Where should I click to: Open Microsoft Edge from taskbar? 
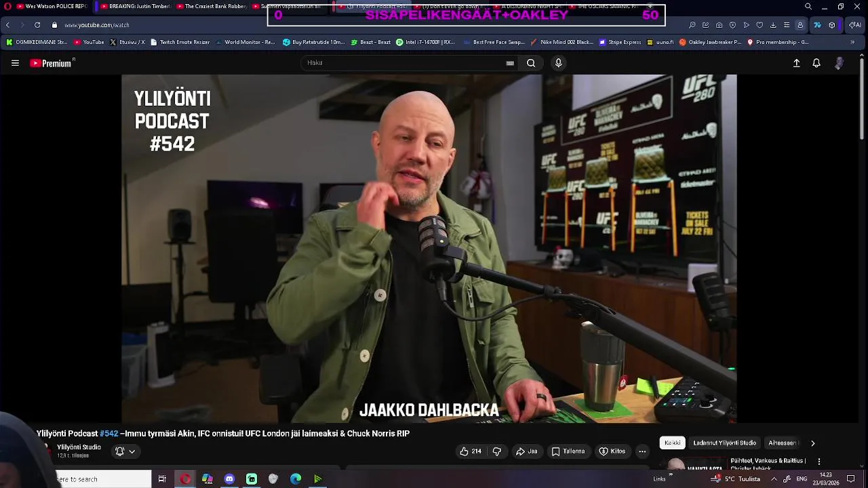click(296, 479)
